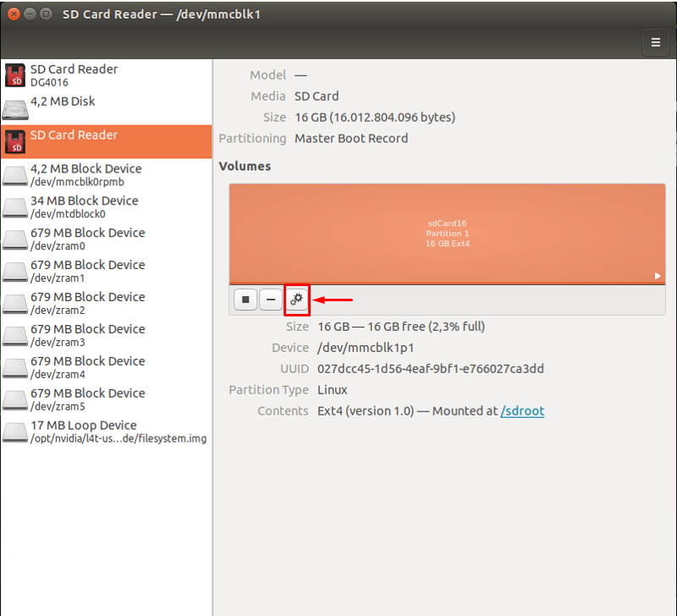
Task: Click the 16 GB (16.012.804.096 bytes) size value
Action: (375, 118)
